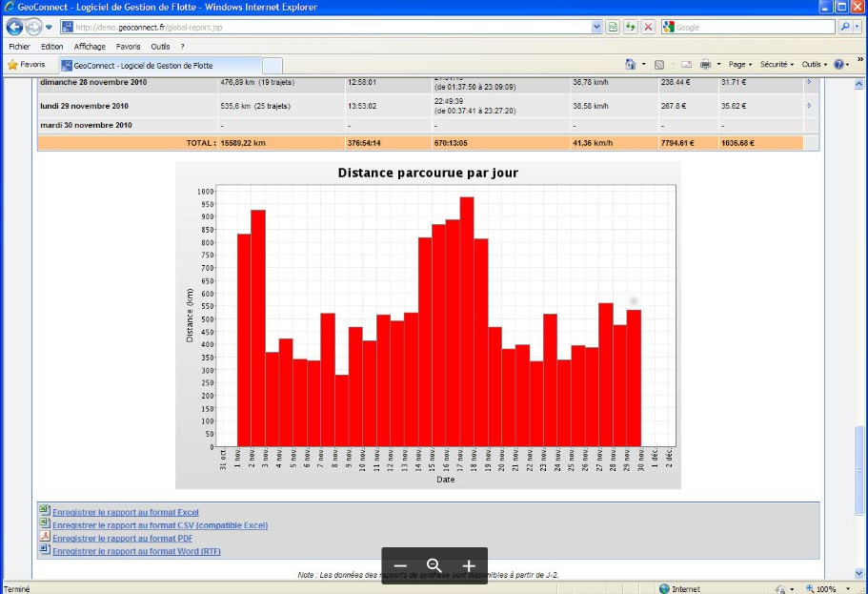868x594 pixels.
Task: Click the magnifier reset zoom icon
Action: (434, 565)
